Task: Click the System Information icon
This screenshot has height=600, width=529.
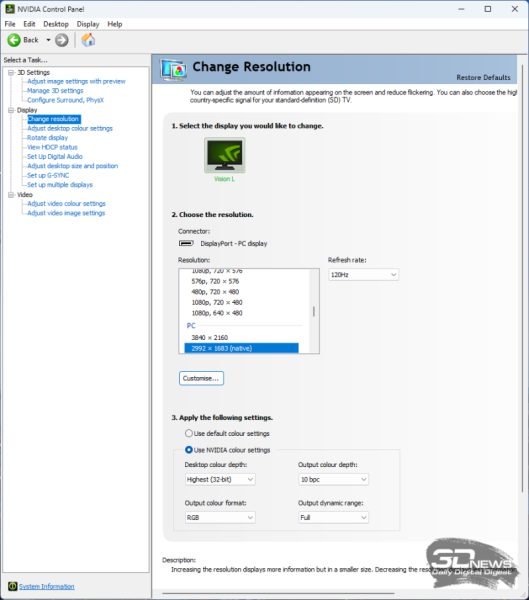Action: (13, 586)
